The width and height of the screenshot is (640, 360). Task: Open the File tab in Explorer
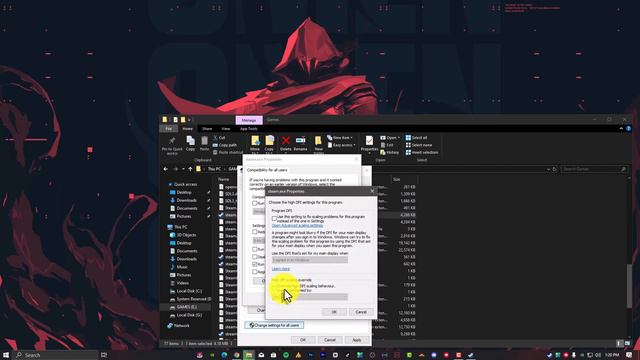click(169, 129)
